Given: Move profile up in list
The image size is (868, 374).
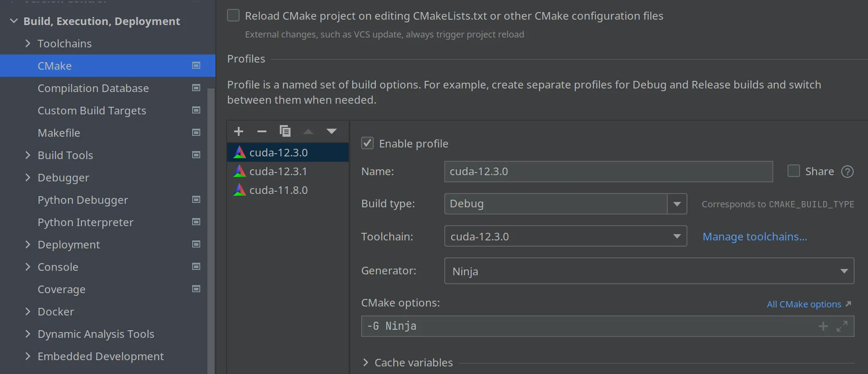Looking at the screenshot, I should 308,131.
